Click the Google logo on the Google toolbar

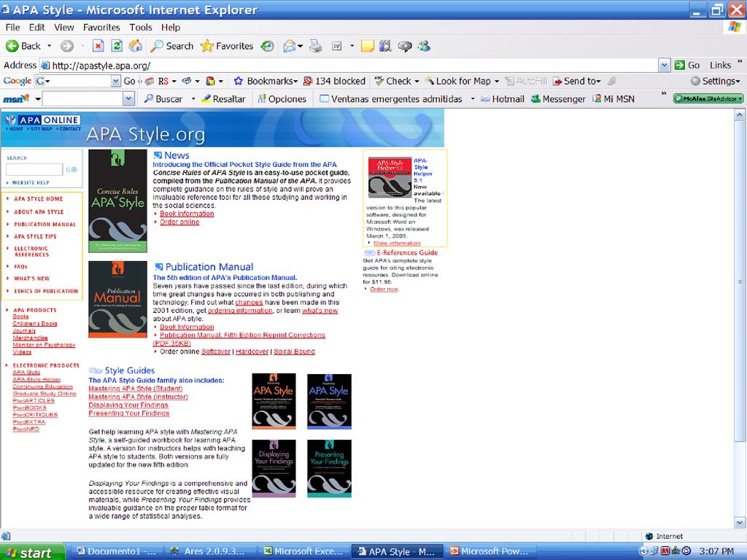(18, 81)
